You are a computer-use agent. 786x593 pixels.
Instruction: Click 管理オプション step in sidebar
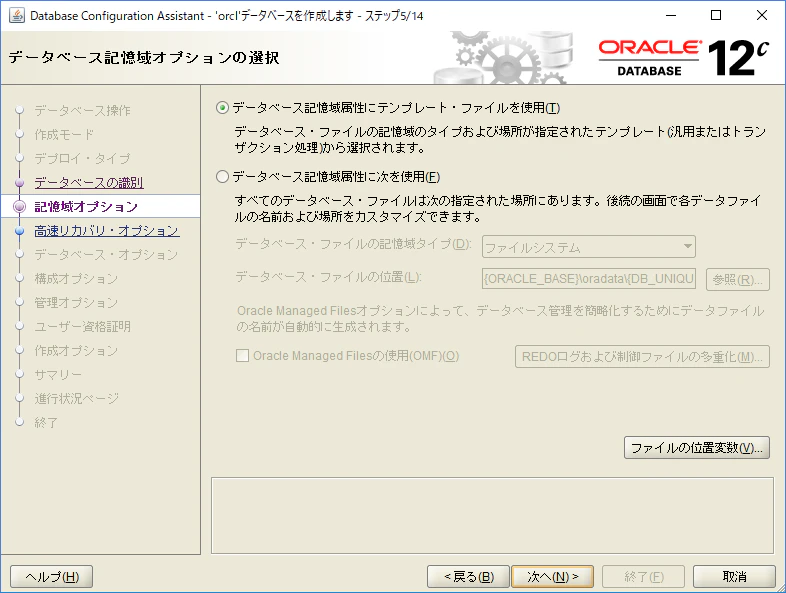(x=76, y=303)
